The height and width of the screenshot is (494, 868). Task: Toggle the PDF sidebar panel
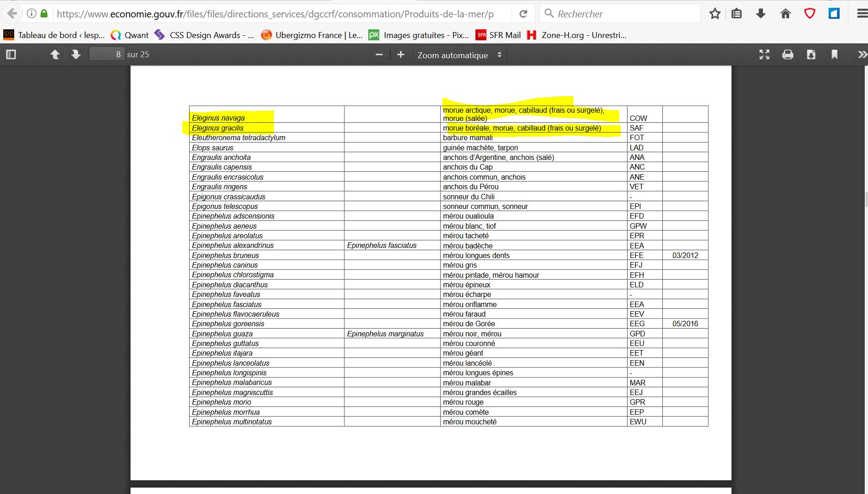click(x=11, y=55)
